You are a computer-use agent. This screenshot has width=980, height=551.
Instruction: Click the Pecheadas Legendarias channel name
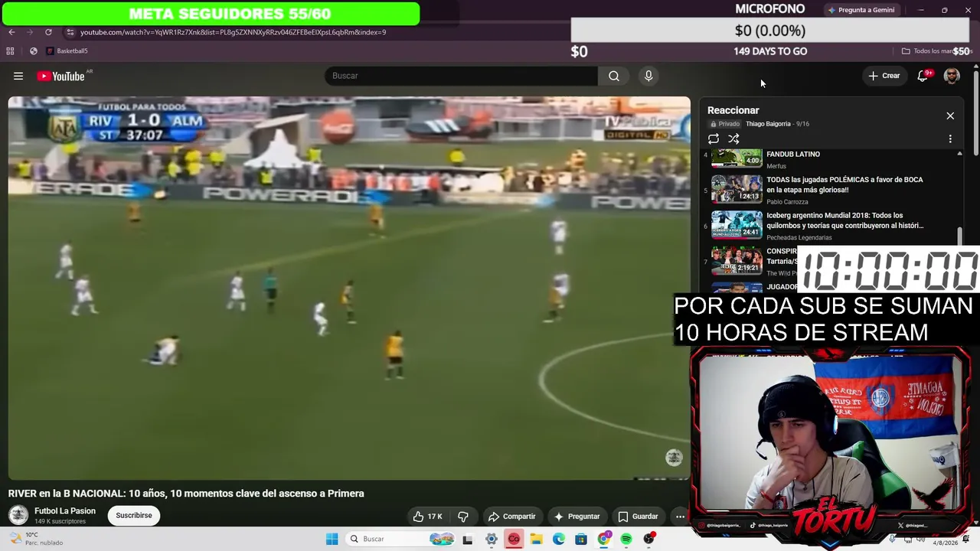click(799, 238)
